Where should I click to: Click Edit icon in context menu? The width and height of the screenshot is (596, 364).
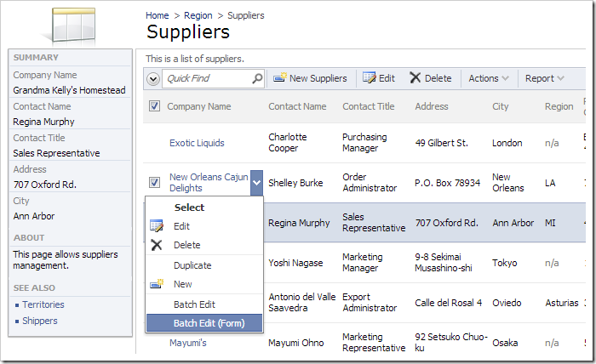point(157,226)
